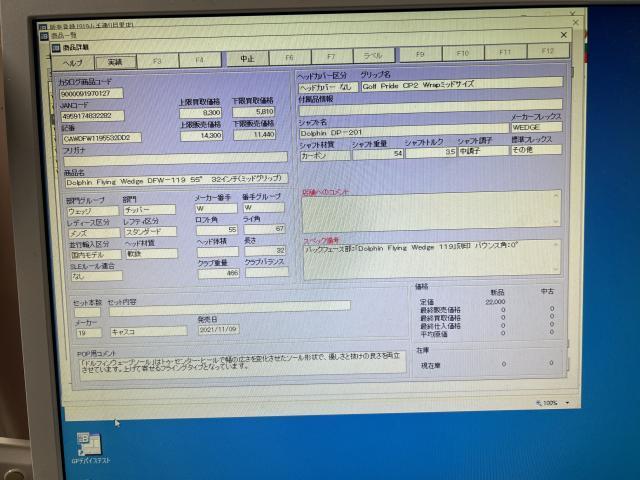Click the シャフトトルク field showing 3.5
The height and width of the screenshot is (480, 640).
click(x=431, y=152)
